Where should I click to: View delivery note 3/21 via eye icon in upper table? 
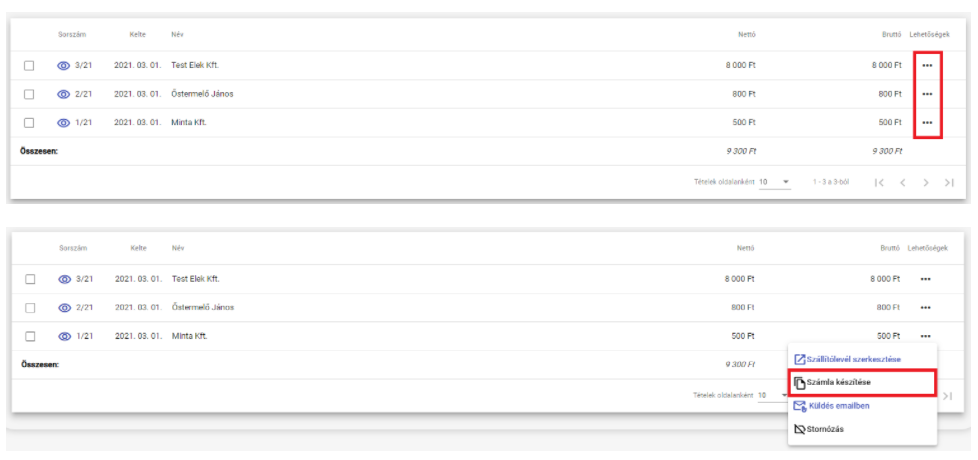pyautogui.click(x=63, y=65)
